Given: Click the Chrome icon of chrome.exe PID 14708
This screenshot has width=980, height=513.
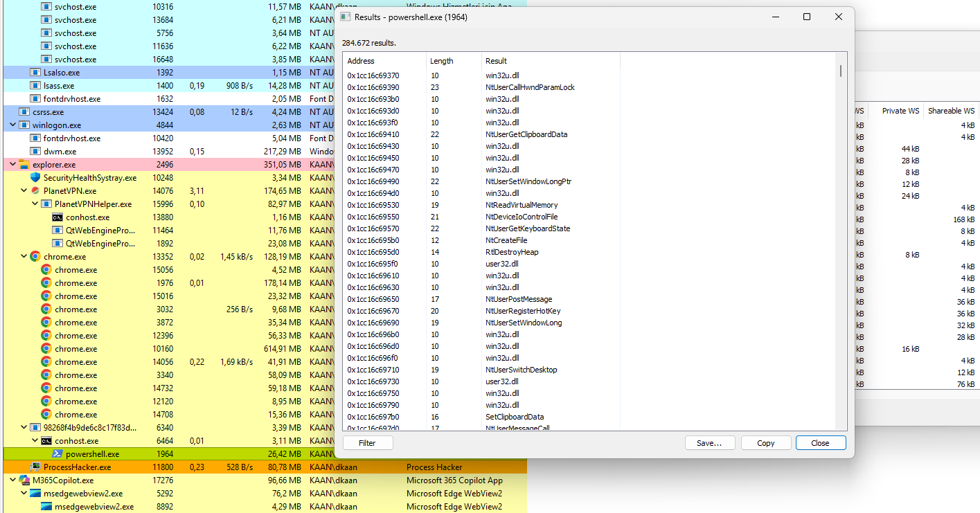Looking at the screenshot, I should click(x=46, y=415).
